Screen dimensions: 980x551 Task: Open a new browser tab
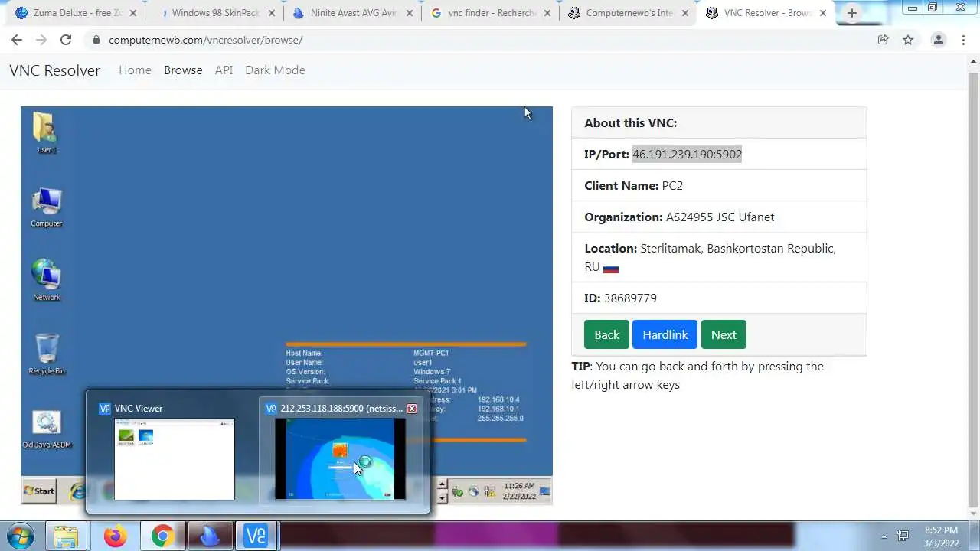tap(852, 13)
